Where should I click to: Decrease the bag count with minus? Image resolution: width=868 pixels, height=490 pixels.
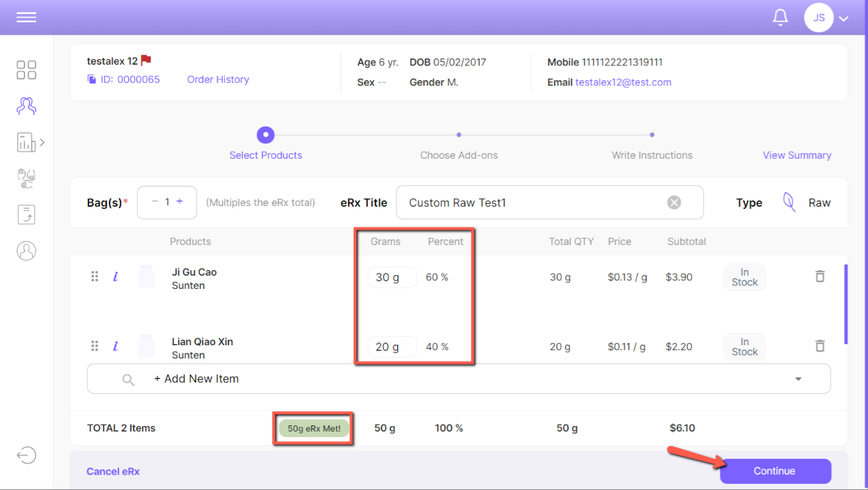click(155, 202)
